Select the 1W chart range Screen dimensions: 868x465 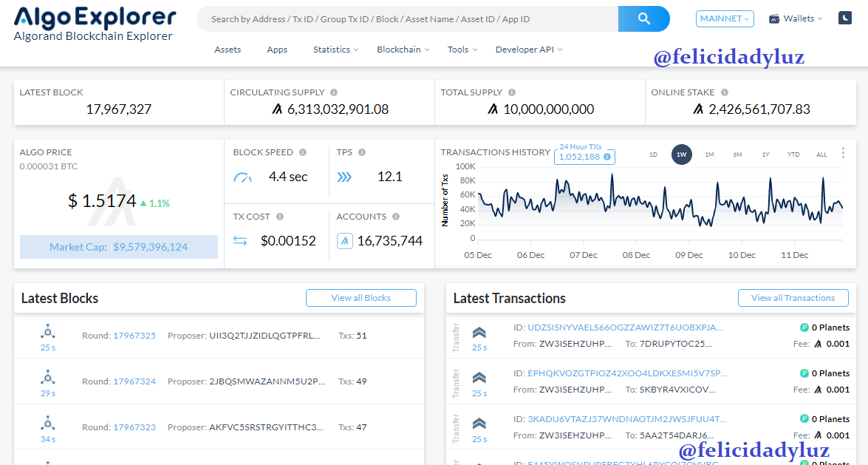point(681,155)
